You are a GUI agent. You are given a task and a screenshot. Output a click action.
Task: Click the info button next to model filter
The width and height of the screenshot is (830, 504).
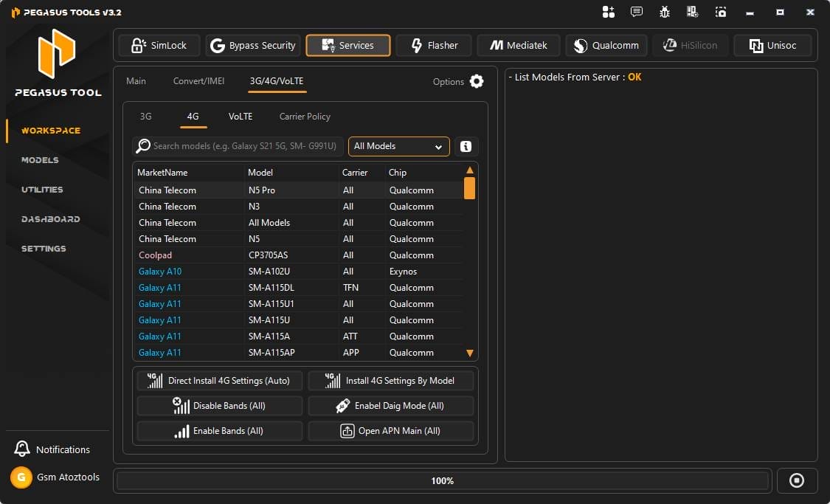pyautogui.click(x=466, y=146)
